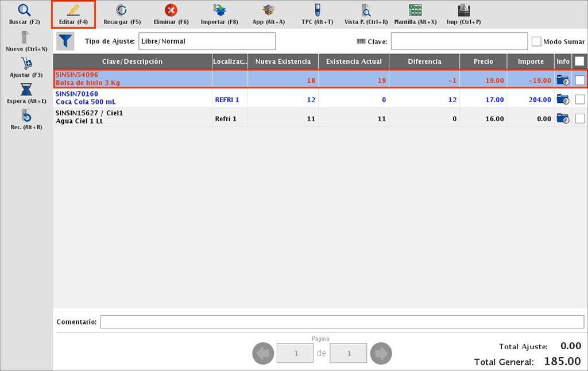Click the Precio column header
Image resolution: width=588 pixels, height=371 pixels.
(x=483, y=61)
